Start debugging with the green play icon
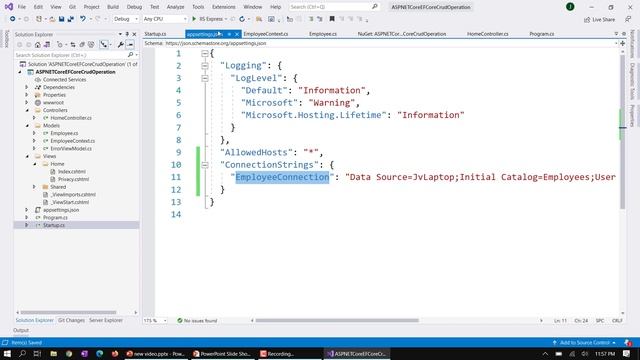 click(194, 19)
